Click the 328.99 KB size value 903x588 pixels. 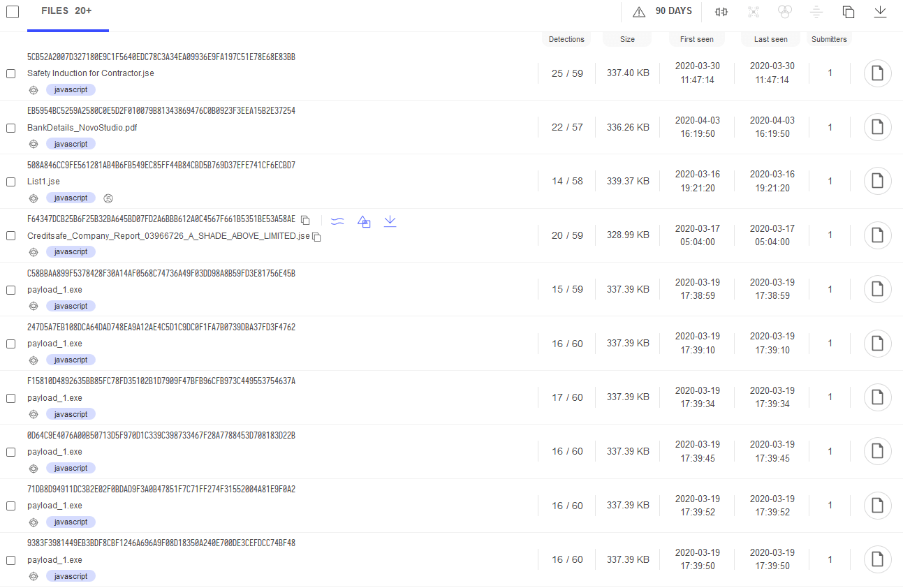628,235
